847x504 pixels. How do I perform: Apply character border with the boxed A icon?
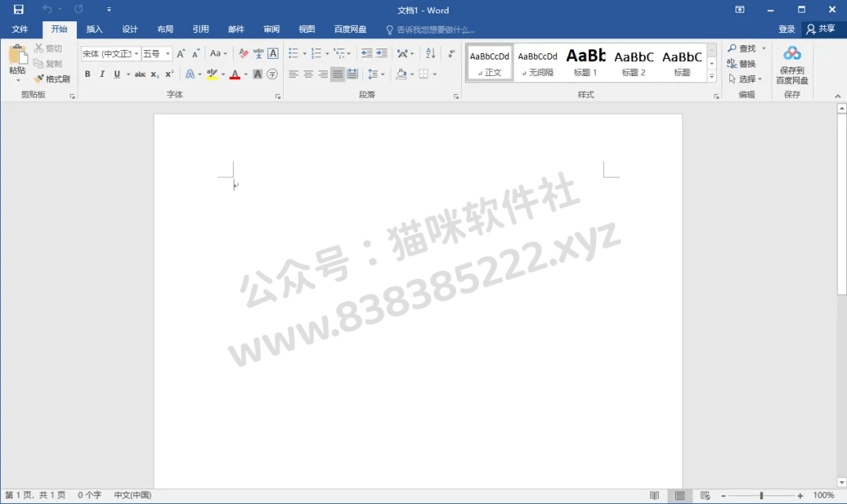click(x=273, y=53)
